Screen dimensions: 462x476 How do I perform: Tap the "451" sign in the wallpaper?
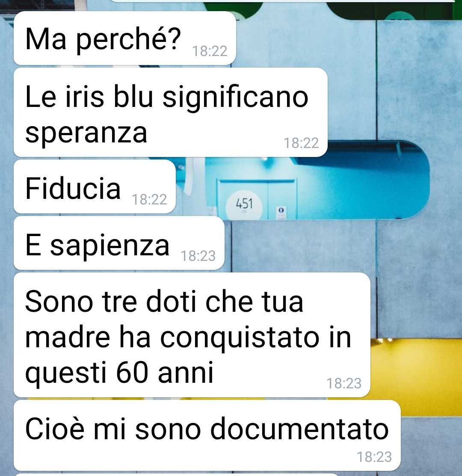(x=244, y=204)
